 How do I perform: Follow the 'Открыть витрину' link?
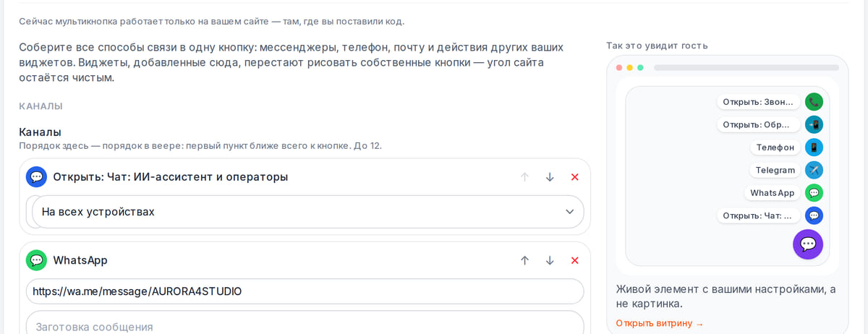pos(660,323)
